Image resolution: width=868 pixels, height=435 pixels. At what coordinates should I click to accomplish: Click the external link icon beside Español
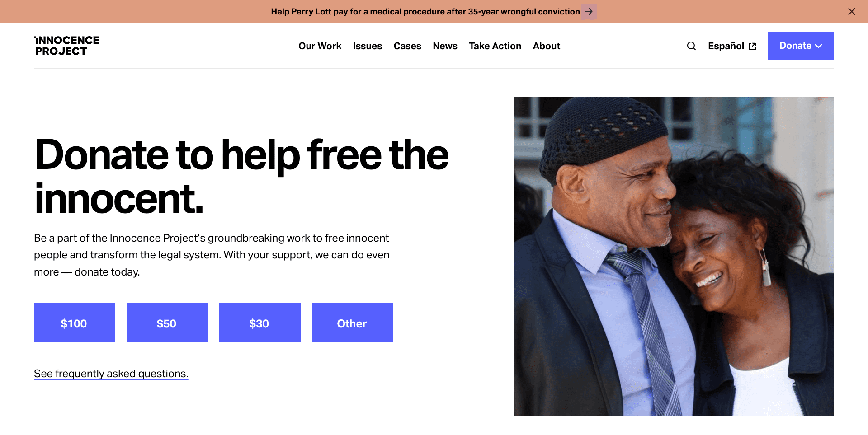click(752, 47)
